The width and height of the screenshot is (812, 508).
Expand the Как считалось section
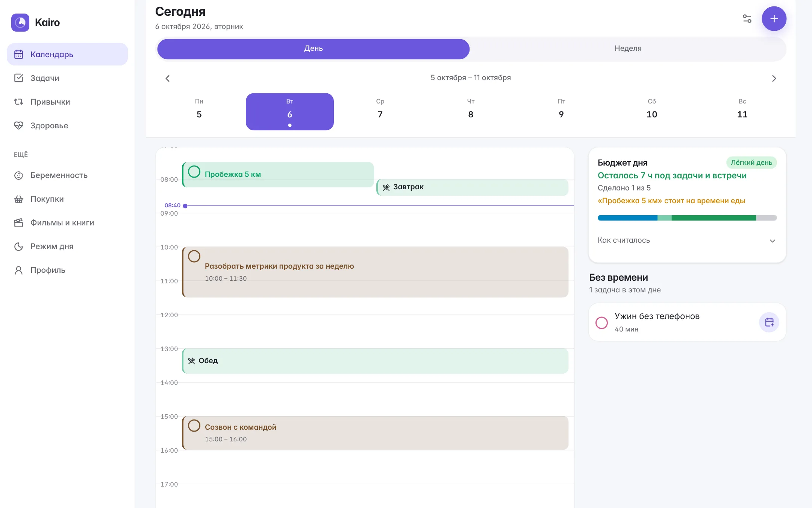[x=687, y=240]
